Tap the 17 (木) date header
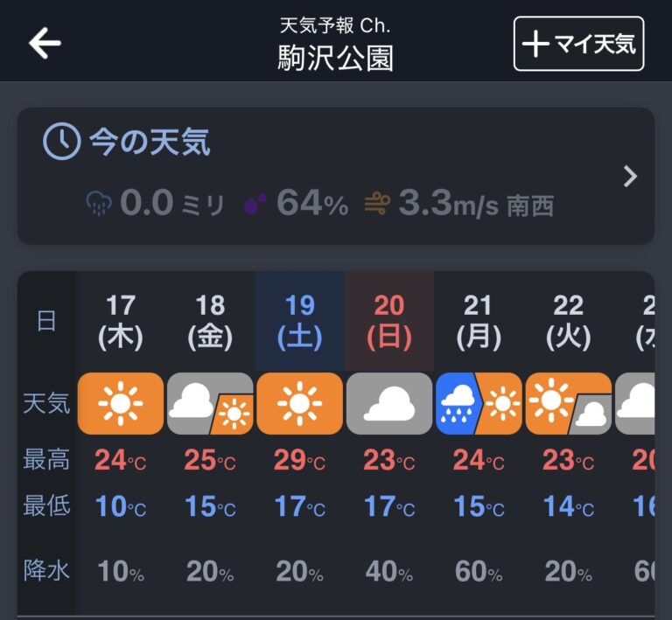672x620 pixels. (121, 321)
